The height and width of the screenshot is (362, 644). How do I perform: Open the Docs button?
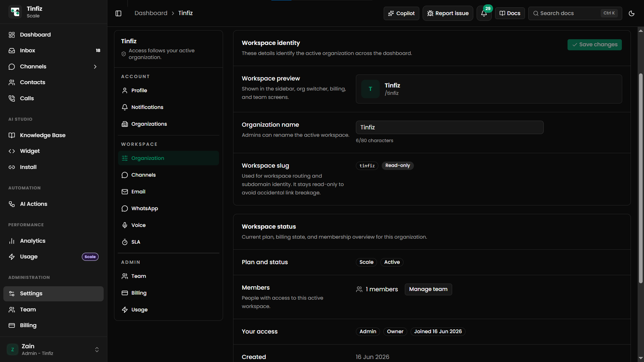click(x=510, y=13)
